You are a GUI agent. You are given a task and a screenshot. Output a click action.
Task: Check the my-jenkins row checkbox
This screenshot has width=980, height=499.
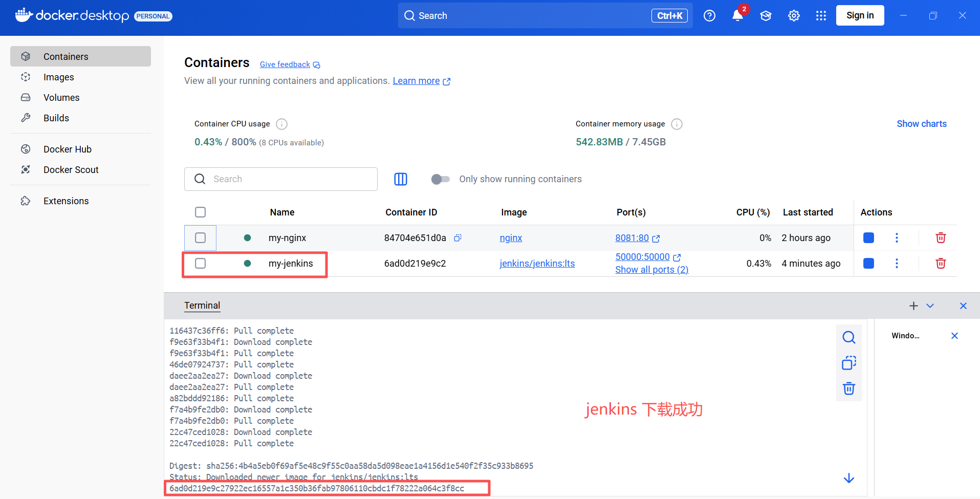[201, 264]
